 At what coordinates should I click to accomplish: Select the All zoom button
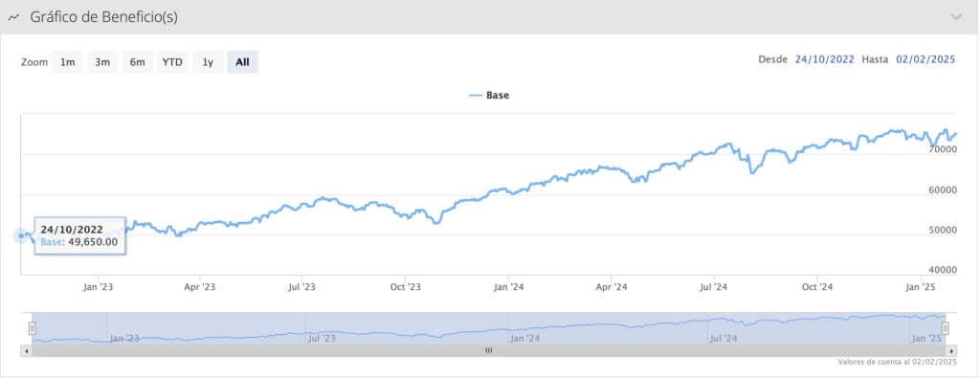click(x=242, y=62)
